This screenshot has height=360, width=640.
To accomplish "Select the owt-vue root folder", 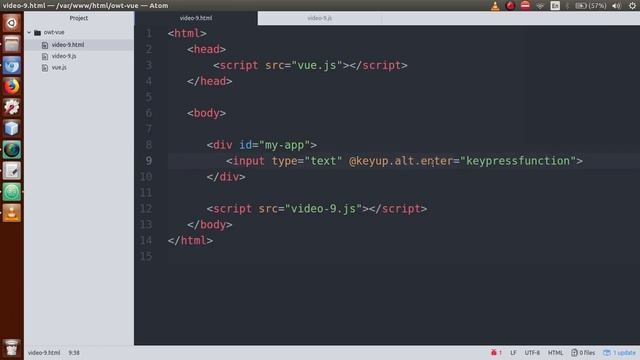I will (54, 32).
